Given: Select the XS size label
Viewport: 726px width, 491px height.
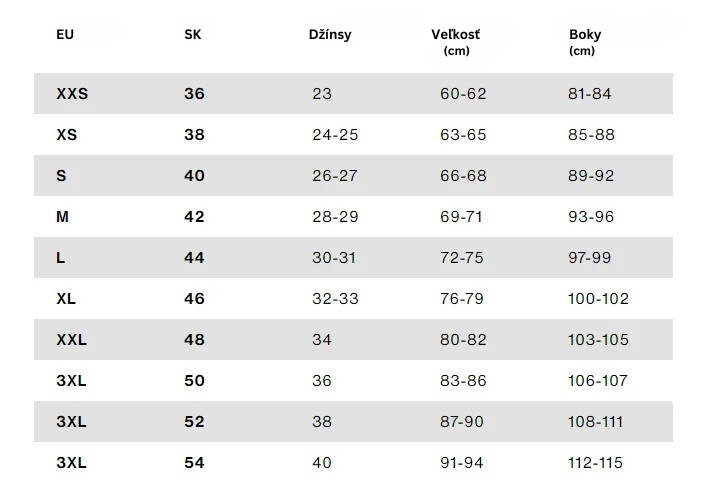Looking at the screenshot, I should click(67, 135).
